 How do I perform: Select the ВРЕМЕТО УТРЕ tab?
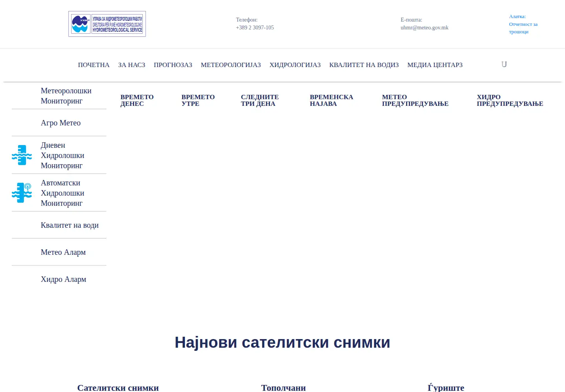pos(198,100)
